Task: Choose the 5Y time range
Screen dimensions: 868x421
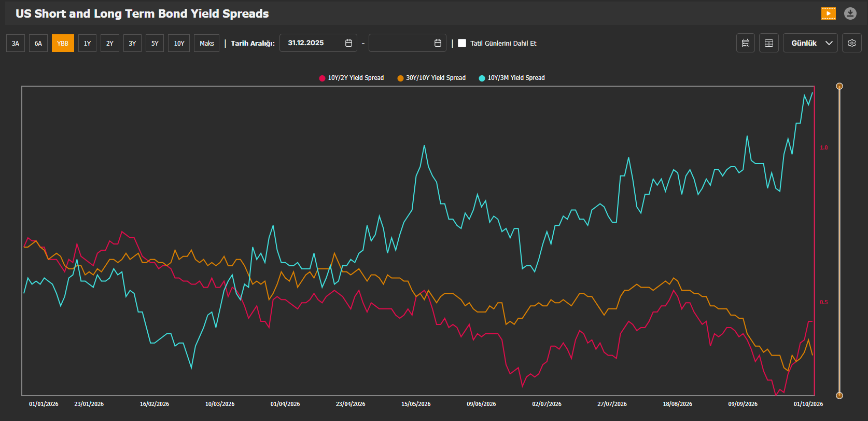Action: pyautogui.click(x=155, y=43)
